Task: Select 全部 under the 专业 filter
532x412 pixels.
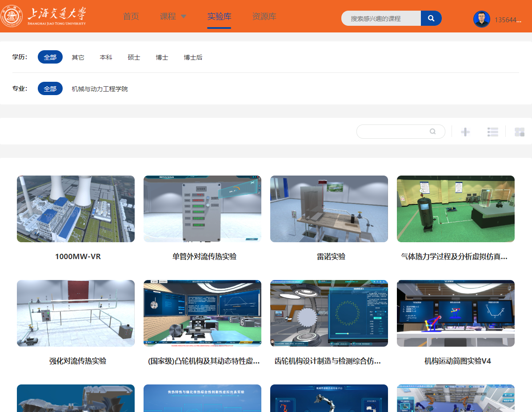Action: pos(50,88)
